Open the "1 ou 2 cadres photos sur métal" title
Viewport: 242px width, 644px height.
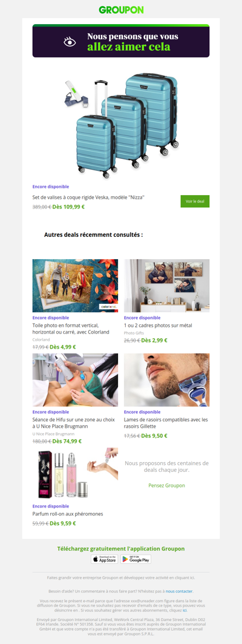(158, 325)
